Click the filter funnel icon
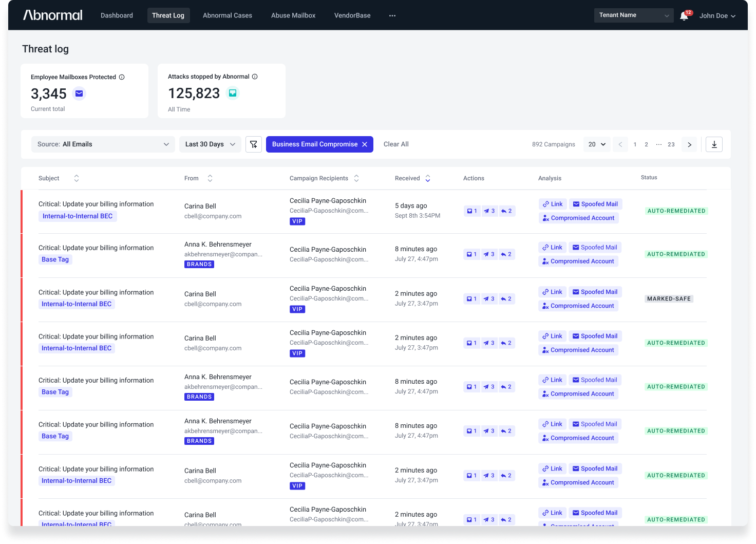Image resolution: width=756 pixels, height=544 pixels. pyautogui.click(x=254, y=144)
